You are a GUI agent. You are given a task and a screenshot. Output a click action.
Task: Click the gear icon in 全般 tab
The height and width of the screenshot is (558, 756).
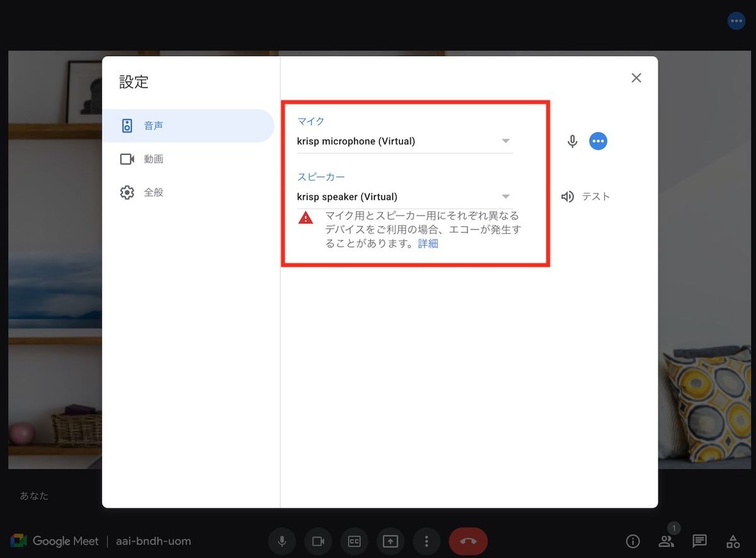pos(127,192)
